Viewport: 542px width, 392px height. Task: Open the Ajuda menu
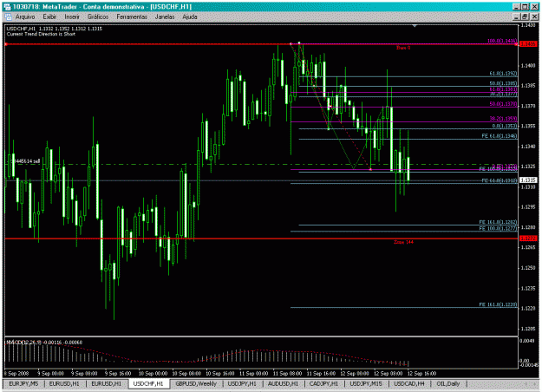(190, 16)
